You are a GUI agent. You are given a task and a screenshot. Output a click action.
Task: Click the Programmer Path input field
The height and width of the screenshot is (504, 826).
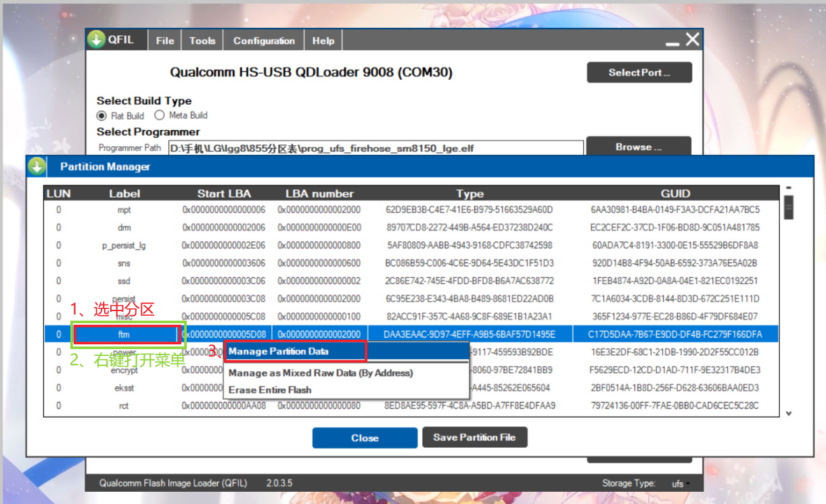click(x=375, y=147)
